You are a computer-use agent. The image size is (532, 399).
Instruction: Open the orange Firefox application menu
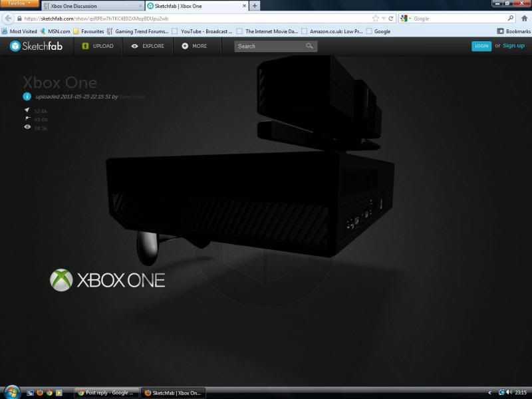click(19, 3)
